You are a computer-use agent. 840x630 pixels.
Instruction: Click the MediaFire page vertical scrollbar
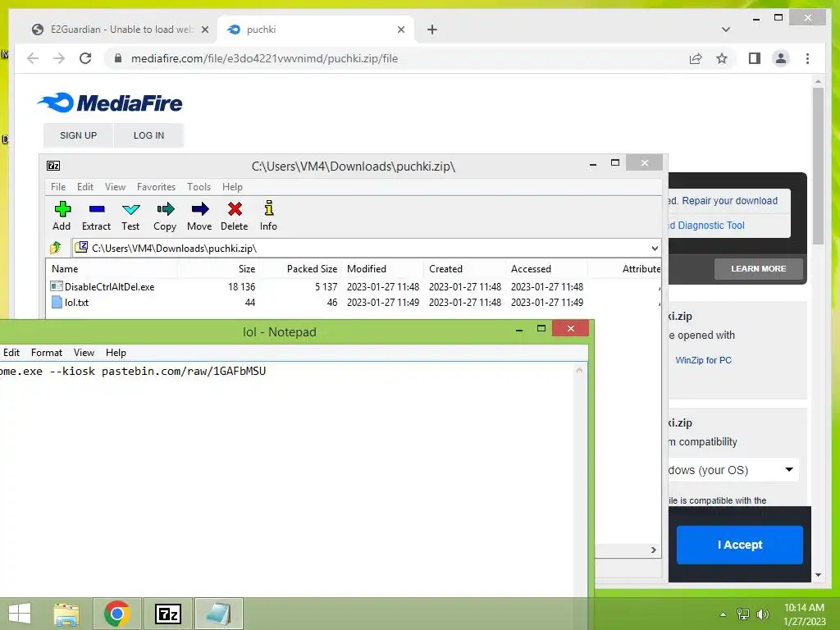[818, 166]
